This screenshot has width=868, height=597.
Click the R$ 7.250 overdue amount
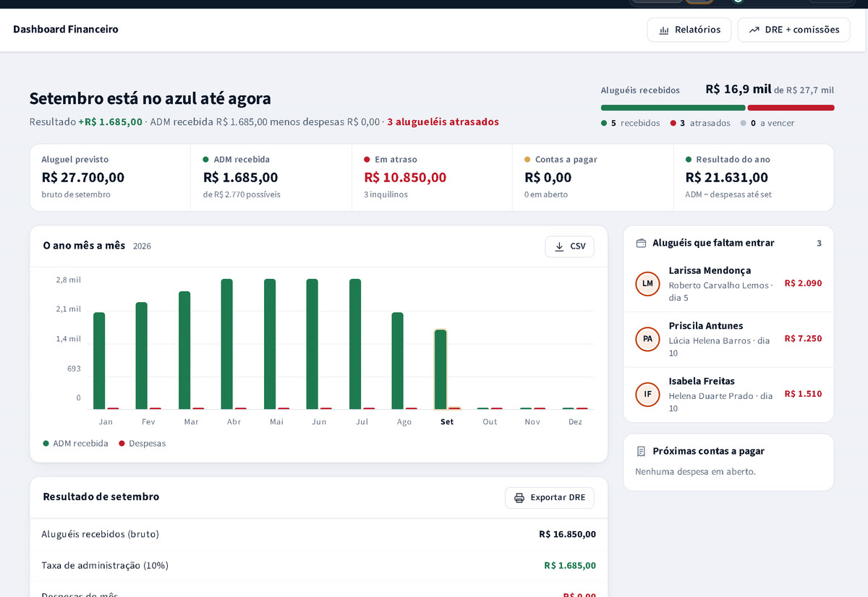[803, 338]
